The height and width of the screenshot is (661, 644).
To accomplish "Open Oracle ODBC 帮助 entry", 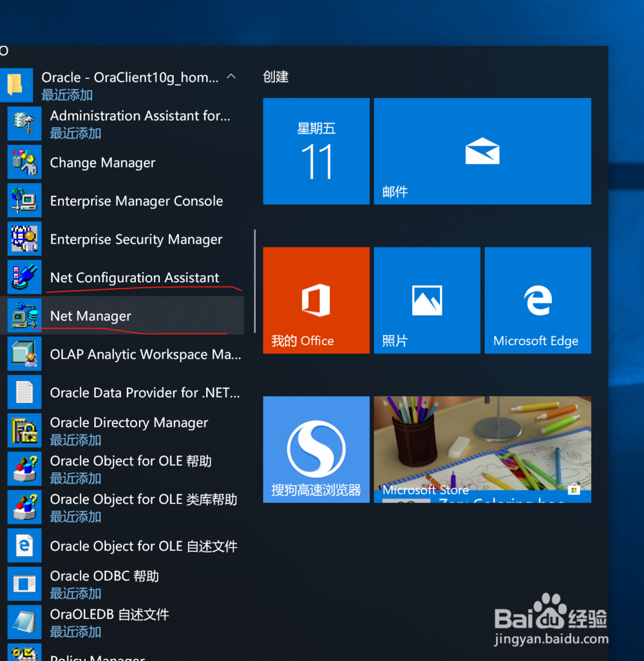I will [122, 584].
